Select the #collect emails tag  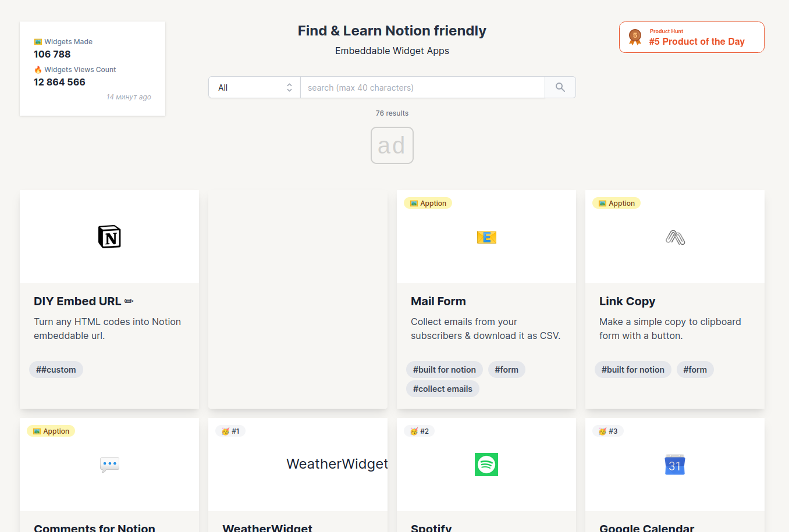click(x=443, y=389)
